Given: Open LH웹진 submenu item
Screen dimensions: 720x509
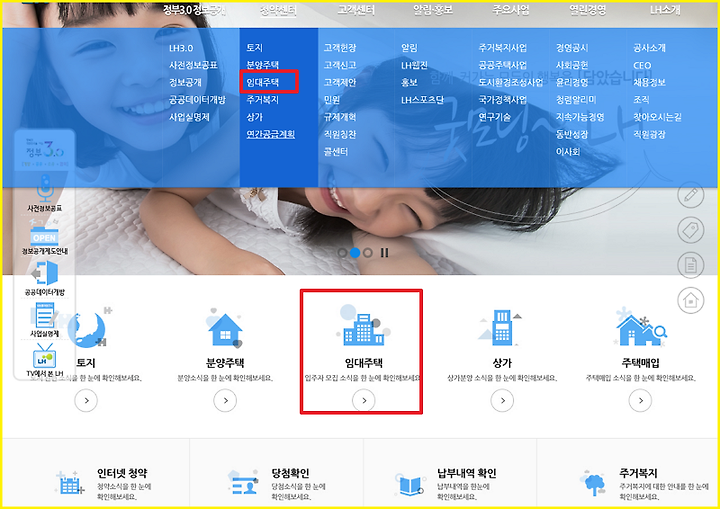Looking at the screenshot, I should click(x=414, y=65).
